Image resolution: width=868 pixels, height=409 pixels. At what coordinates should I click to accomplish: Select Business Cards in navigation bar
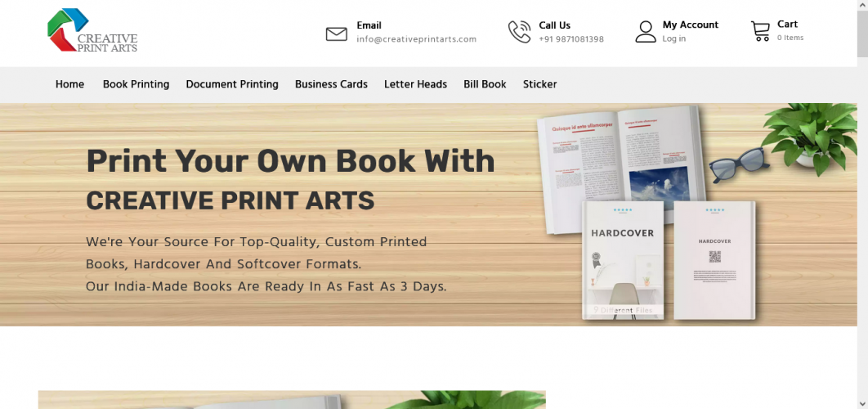pos(331,84)
